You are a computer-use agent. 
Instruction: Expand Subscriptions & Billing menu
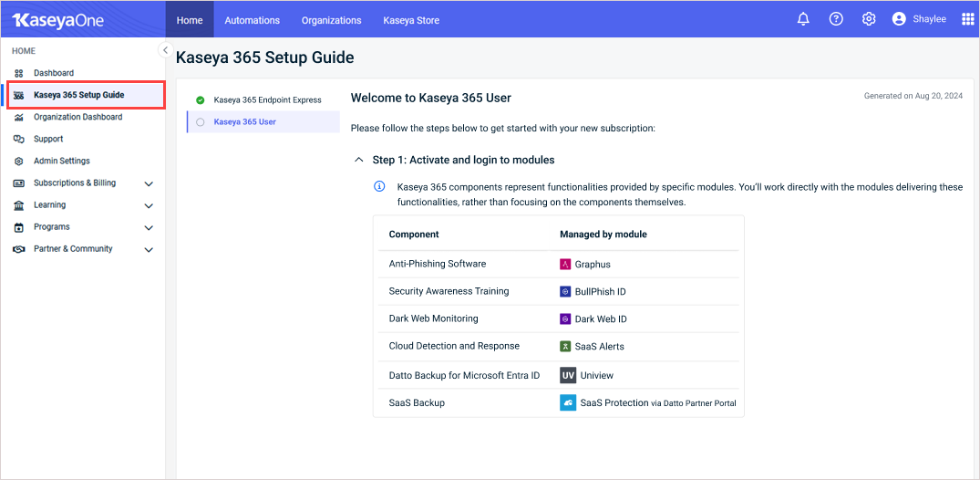click(149, 183)
